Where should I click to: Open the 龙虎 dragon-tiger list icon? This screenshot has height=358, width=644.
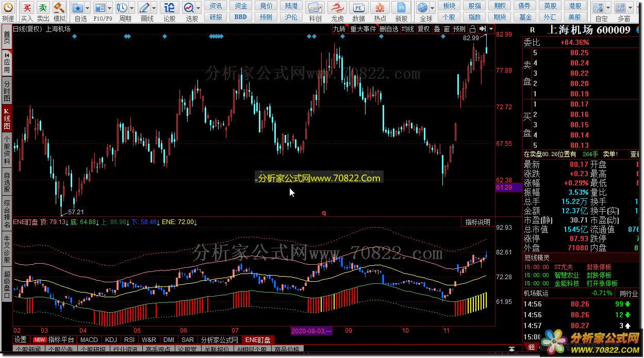[x=337, y=8]
